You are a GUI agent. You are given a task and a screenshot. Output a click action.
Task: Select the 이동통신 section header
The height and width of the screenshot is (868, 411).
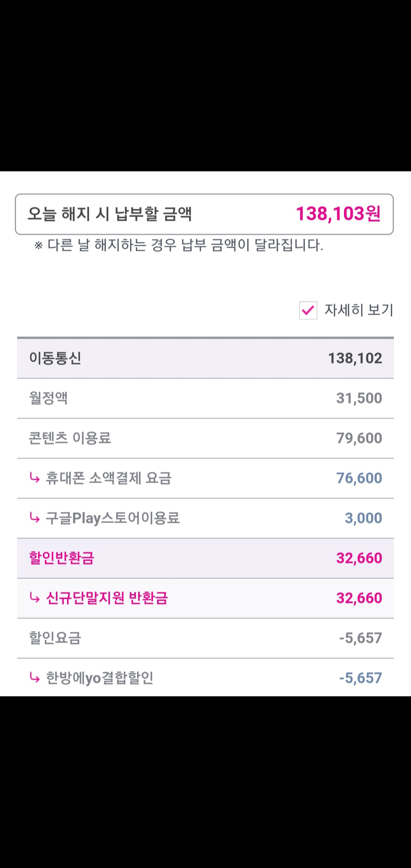click(55, 358)
